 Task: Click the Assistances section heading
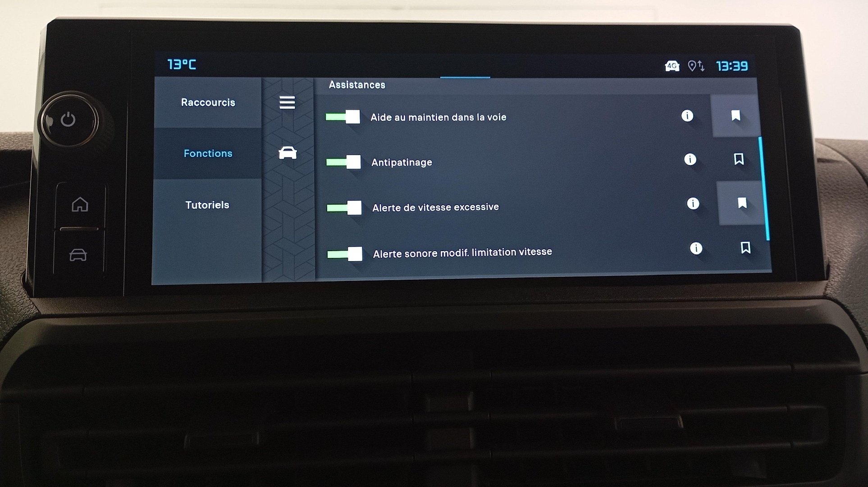click(357, 85)
